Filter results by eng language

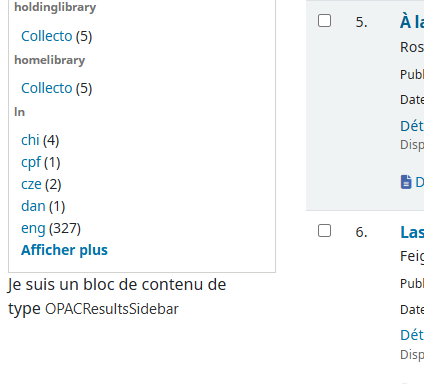pos(33,229)
